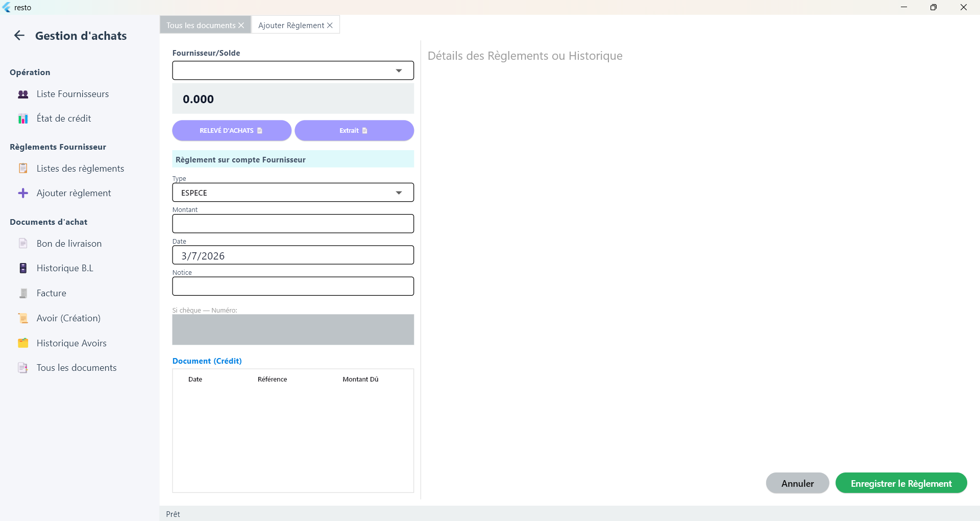Click the 0.000 solde value
Viewport: 980px width, 521px height.
[x=198, y=99]
